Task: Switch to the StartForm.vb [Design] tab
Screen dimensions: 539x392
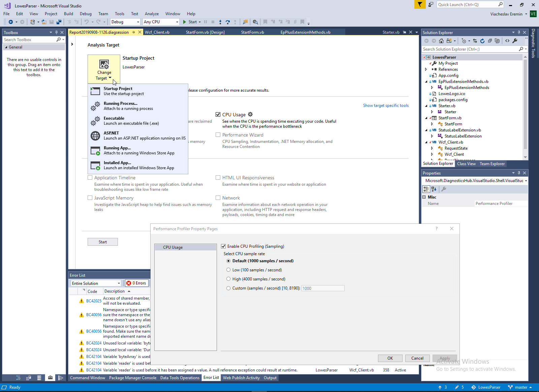Action: 205,32
